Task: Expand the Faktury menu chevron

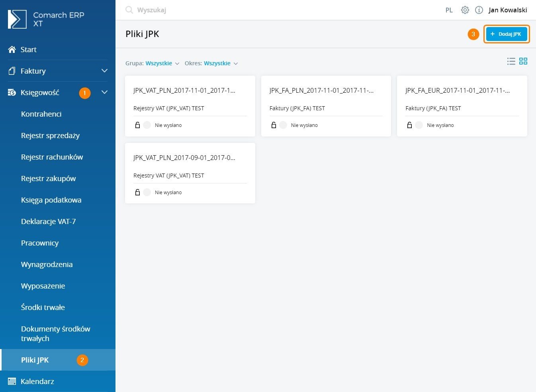Action: pyautogui.click(x=104, y=71)
